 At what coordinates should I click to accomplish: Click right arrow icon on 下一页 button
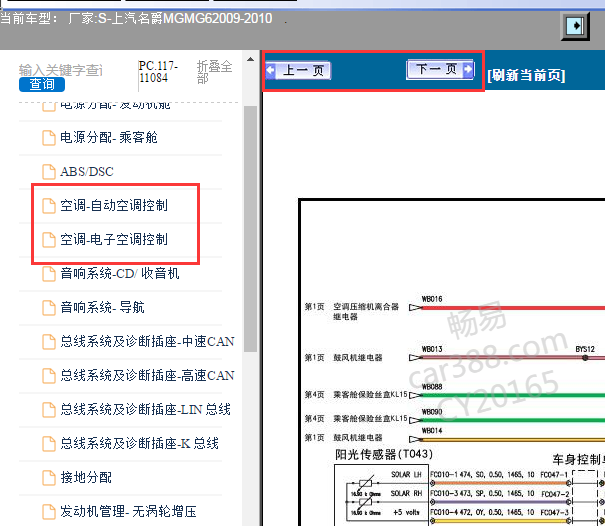click(468, 69)
